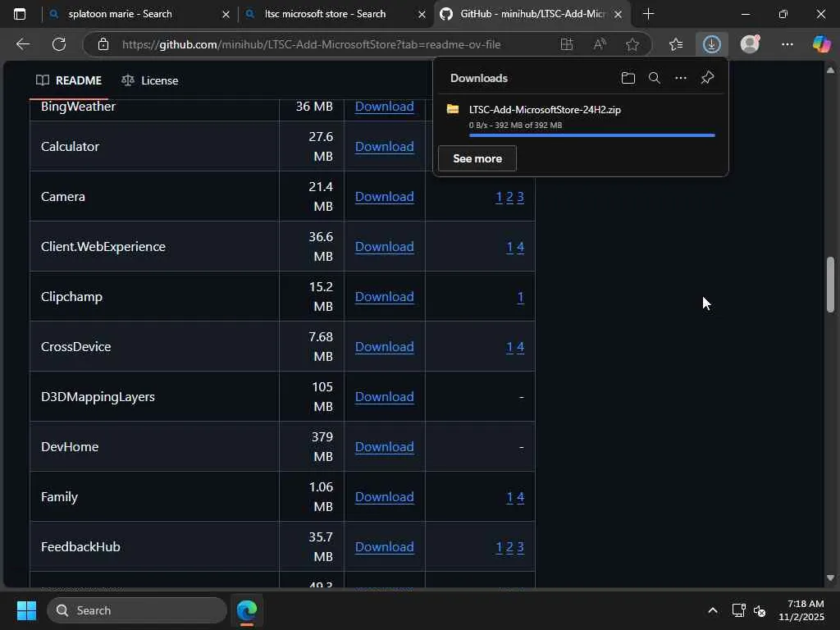Viewport: 840px width, 630px height.
Task: Click the See more button
Action: coord(477,158)
